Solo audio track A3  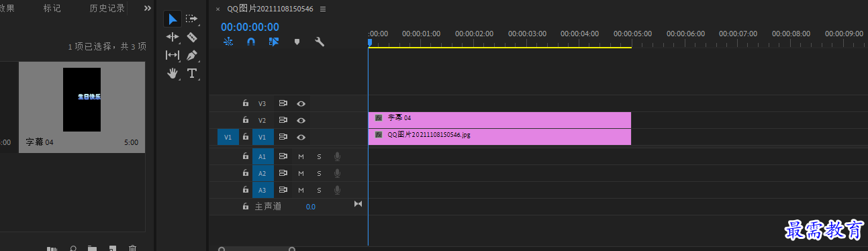click(320, 190)
